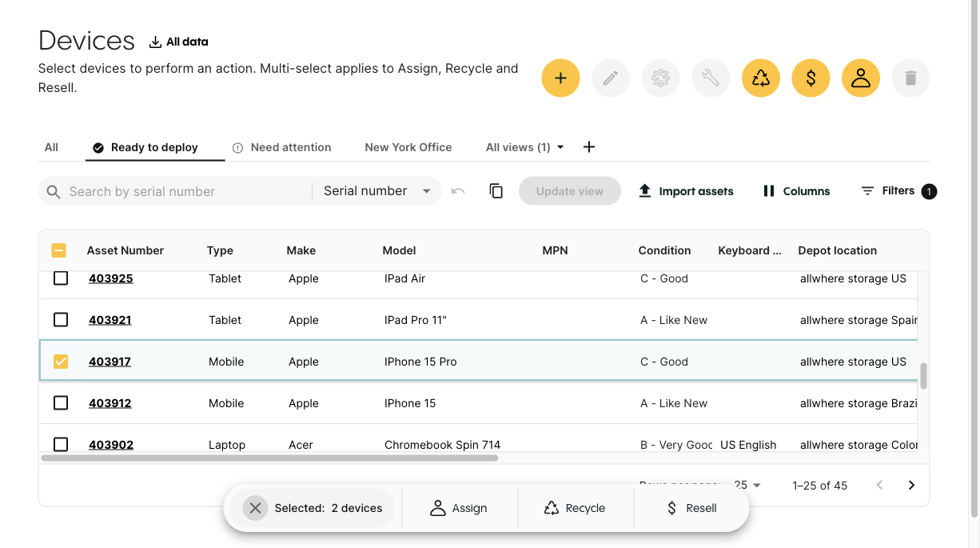This screenshot has width=980, height=548.
Task: Click the yellow dollar resell round button
Action: pos(811,78)
